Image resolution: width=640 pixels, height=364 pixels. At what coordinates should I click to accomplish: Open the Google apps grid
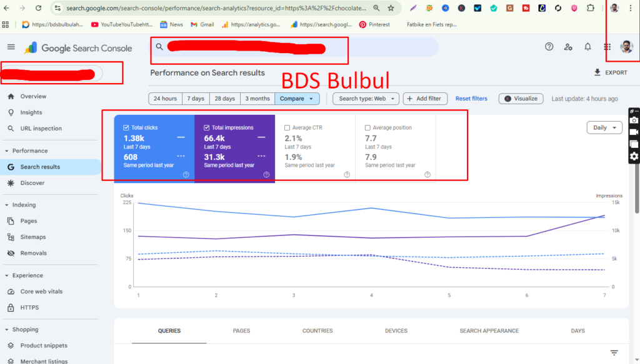pyautogui.click(x=606, y=46)
